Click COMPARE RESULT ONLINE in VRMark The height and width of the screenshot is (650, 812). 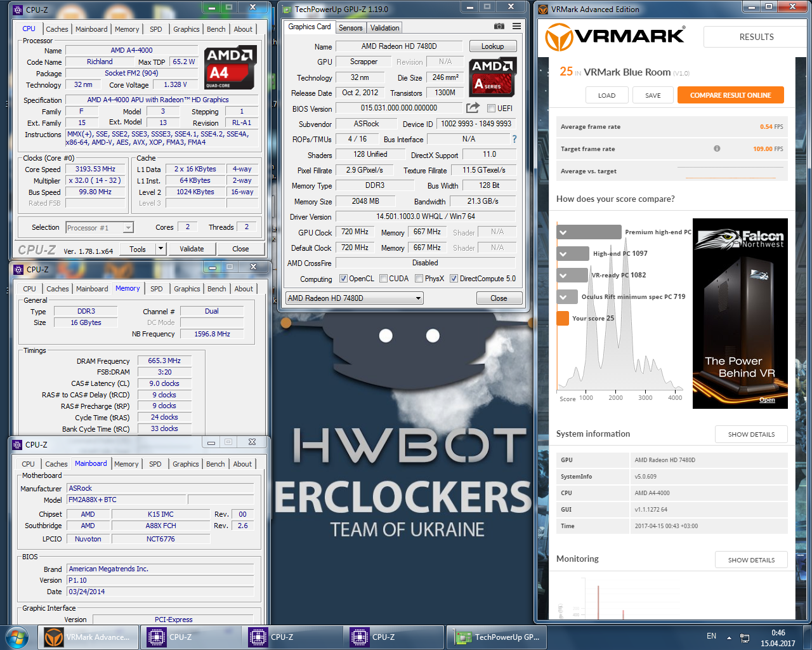731,95
